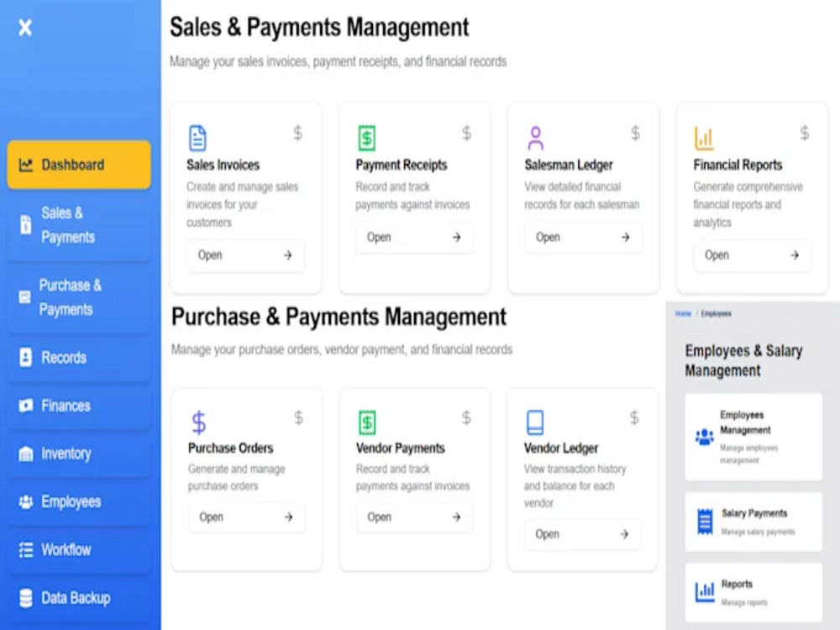Click the Workflow list icon
This screenshot has width=840, height=630.
[x=26, y=549]
